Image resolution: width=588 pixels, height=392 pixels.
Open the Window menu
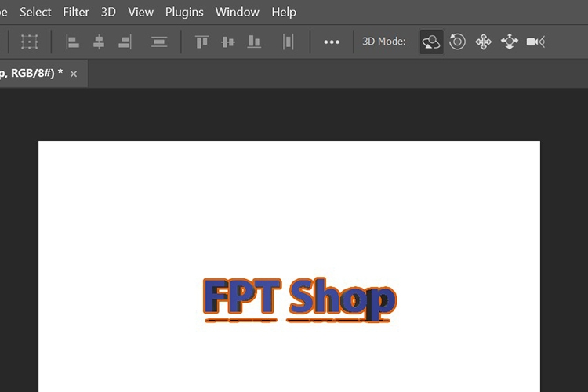[237, 12]
